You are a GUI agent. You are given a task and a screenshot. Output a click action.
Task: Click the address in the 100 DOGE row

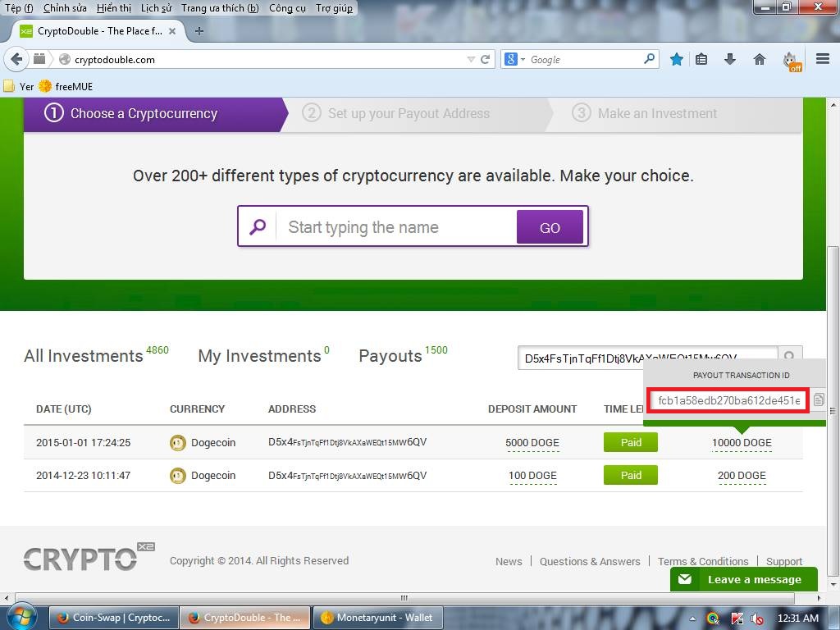pos(347,475)
